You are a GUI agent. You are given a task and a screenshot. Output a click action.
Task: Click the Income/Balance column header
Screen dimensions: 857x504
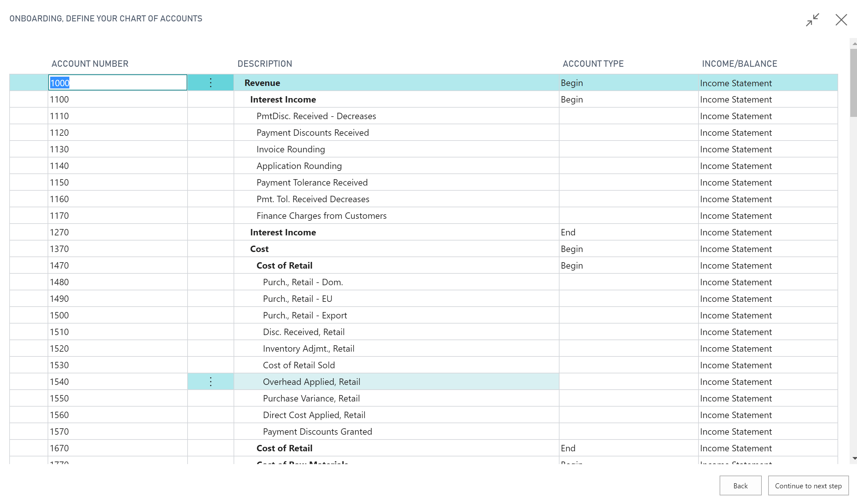click(739, 64)
